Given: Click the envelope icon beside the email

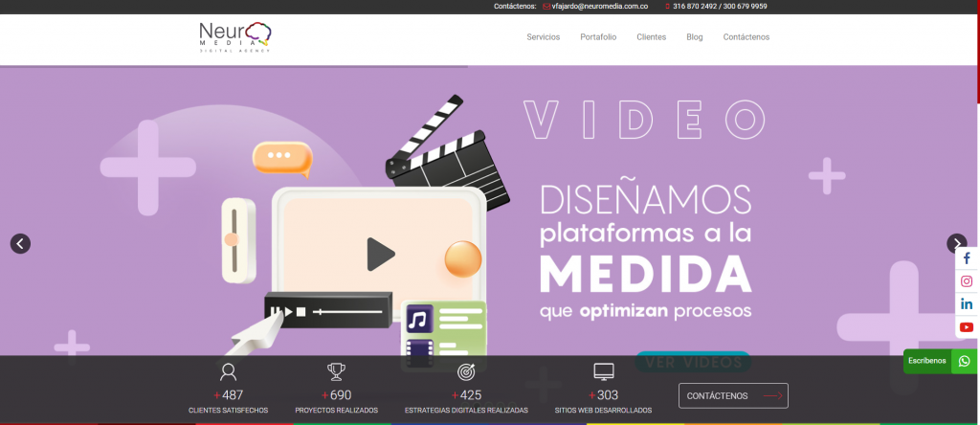Looking at the screenshot, I should [x=546, y=7].
